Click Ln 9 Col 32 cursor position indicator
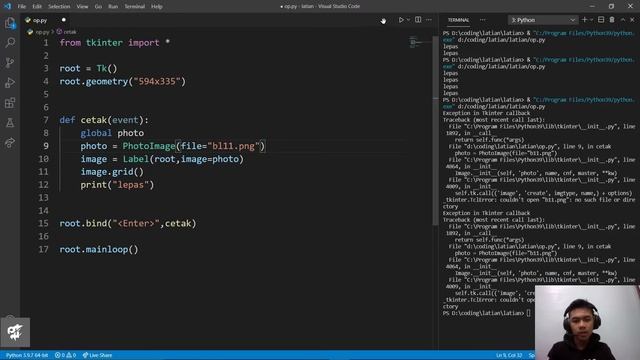The width and height of the screenshot is (640, 360). click(509, 355)
